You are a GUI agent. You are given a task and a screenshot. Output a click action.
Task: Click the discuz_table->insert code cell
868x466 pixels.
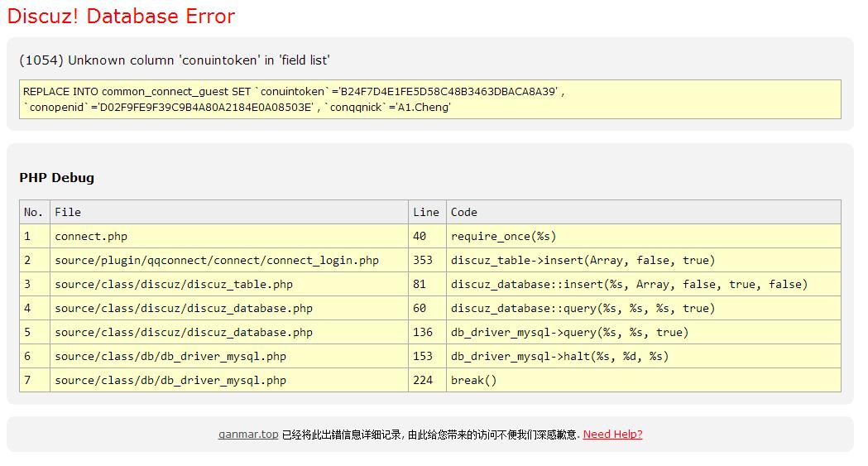(583, 260)
